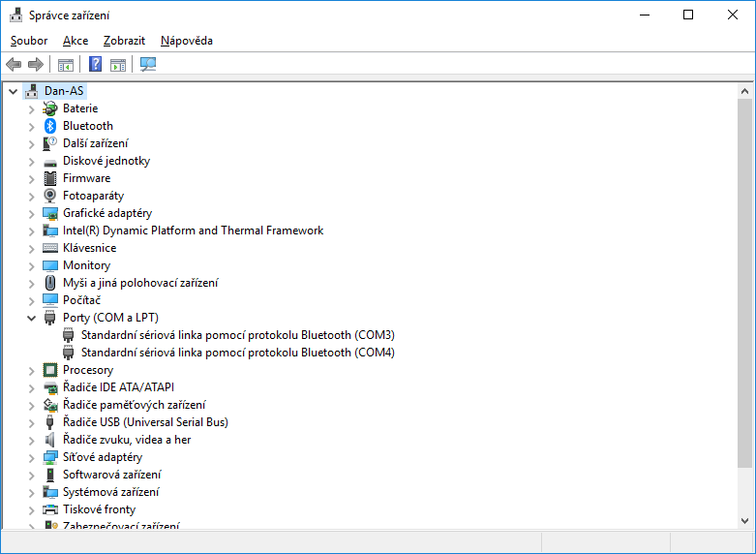This screenshot has height=554, width=756.
Task: Click the Grafické adaptéry display card icon
Action: click(50, 213)
